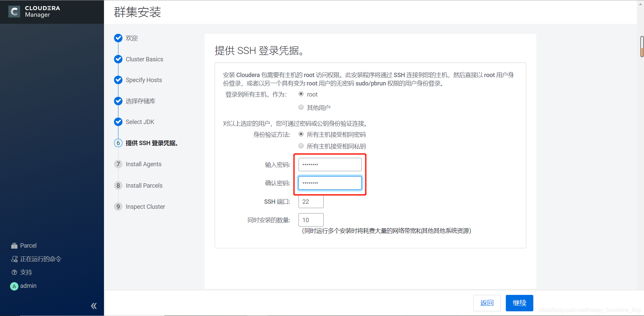Open the 正在运行的命令 sidebar entry

40,259
